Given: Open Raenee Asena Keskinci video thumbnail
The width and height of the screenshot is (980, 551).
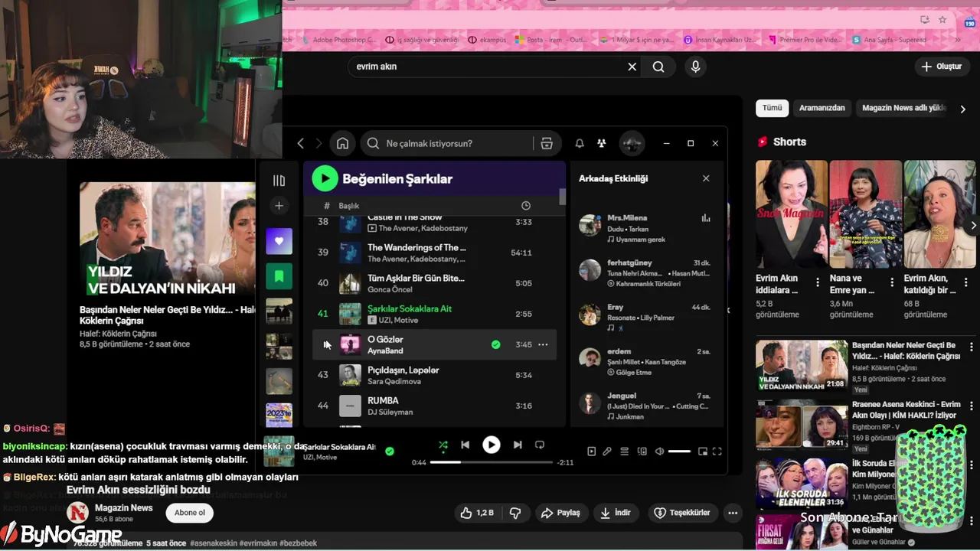Looking at the screenshot, I should tap(802, 424).
